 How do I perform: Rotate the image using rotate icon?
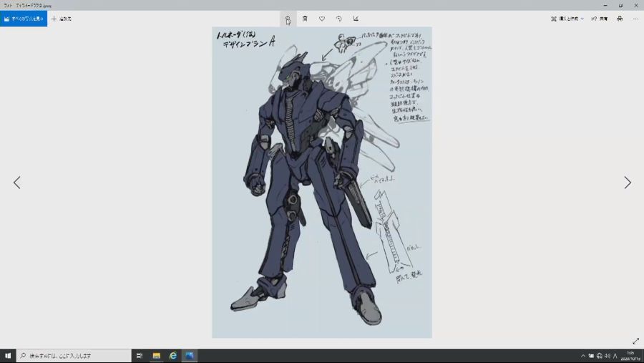click(338, 19)
